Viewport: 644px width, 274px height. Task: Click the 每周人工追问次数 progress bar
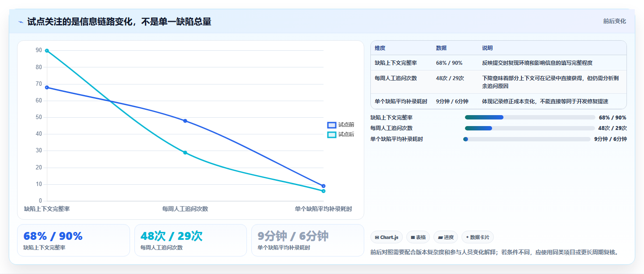point(530,128)
